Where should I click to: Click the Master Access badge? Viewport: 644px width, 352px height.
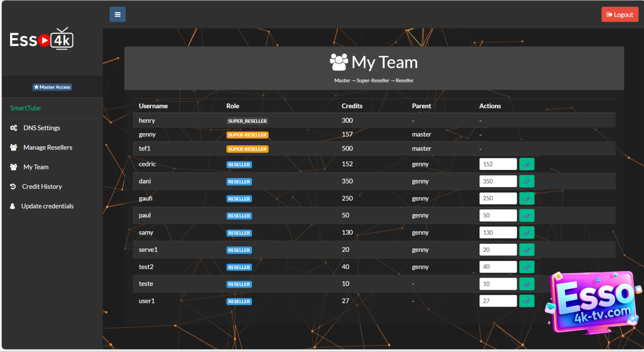click(52, 87)
